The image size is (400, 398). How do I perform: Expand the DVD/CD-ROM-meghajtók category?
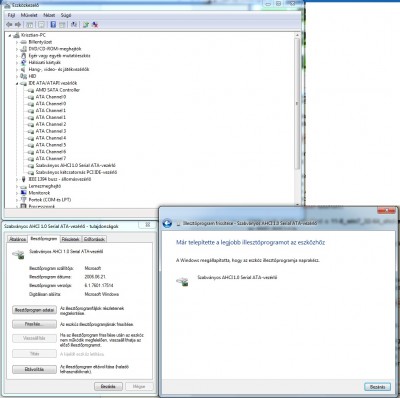click(x=17, y=49)
